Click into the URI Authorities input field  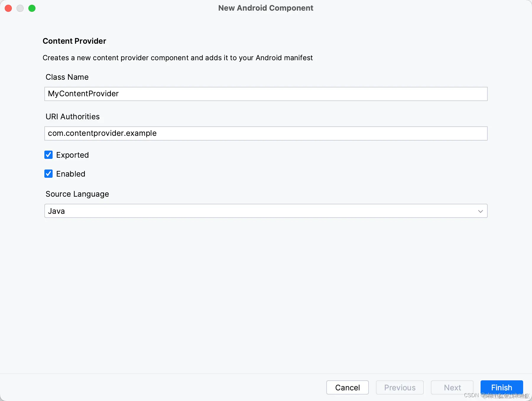coord(265,133)
